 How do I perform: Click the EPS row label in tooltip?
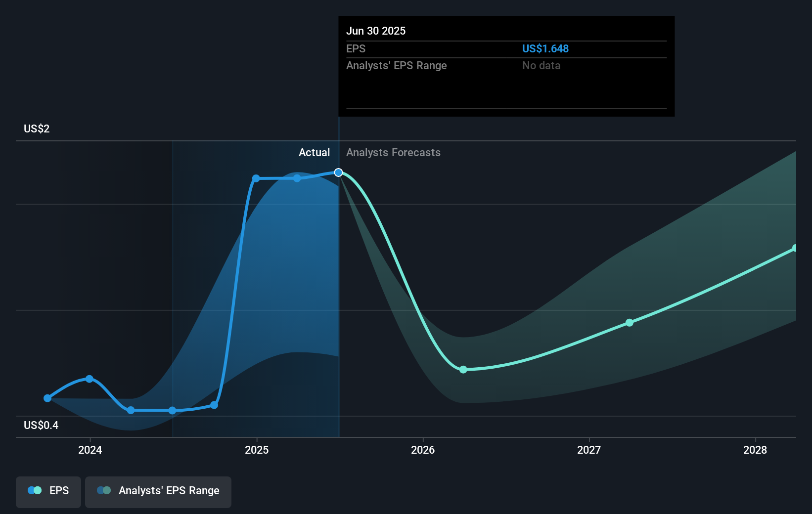click(x=356, y=49)
